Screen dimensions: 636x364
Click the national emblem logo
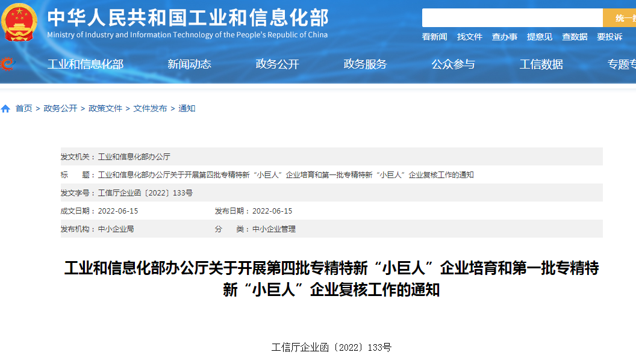pyautogui.click(x=19, y=22)
